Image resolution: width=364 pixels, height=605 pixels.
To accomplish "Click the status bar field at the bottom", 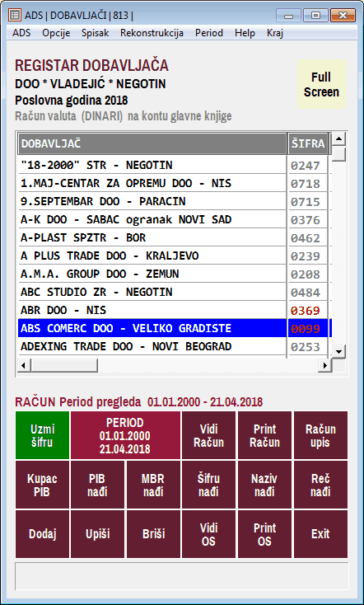I will pyautogui.click(x=182, y=575).
